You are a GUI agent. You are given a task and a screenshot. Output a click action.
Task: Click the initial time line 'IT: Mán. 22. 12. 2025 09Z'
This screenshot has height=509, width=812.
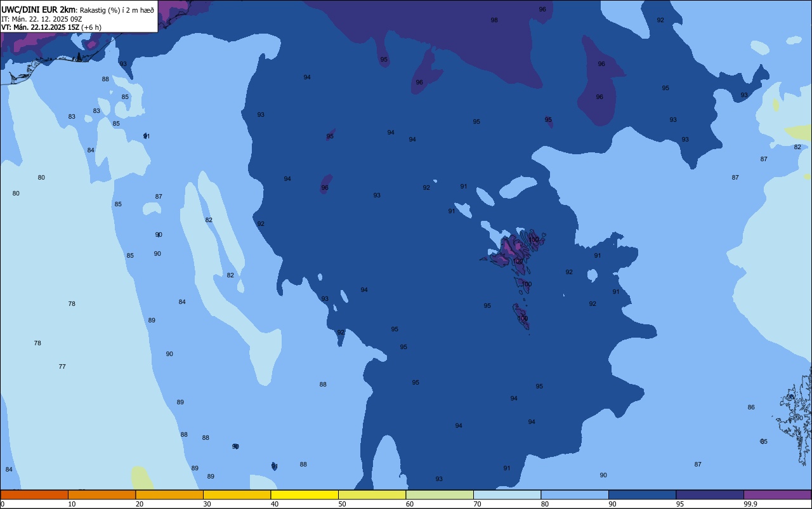click(41, 19)
